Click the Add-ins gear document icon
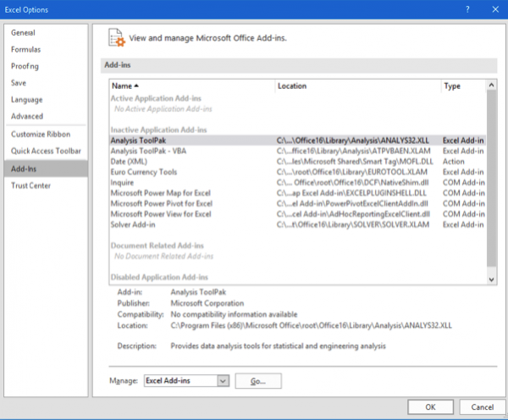This screenshot has height=420, width=508. click(x=116, y=37)
